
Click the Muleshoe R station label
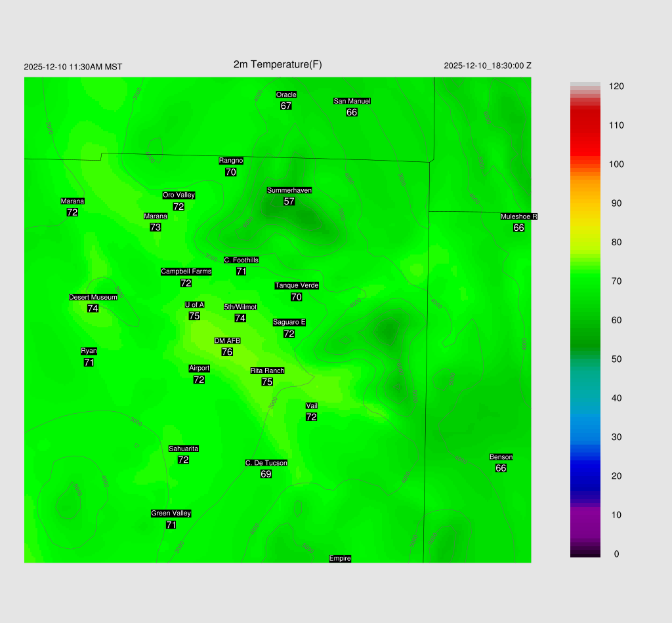tap(518, 216)
